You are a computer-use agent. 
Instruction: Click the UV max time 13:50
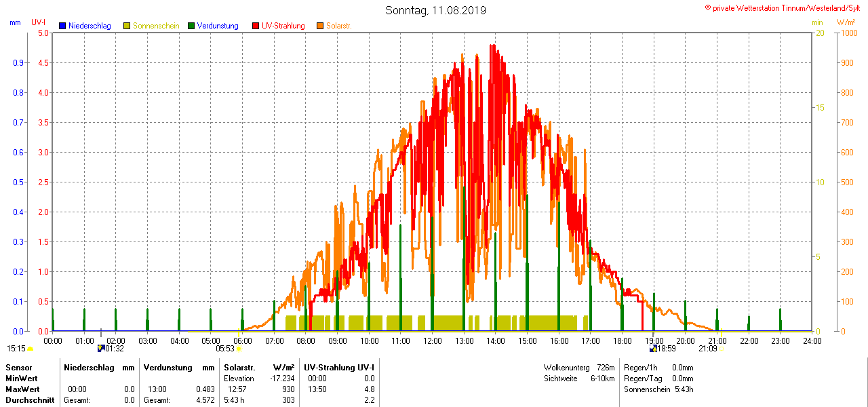coord(317,389)
